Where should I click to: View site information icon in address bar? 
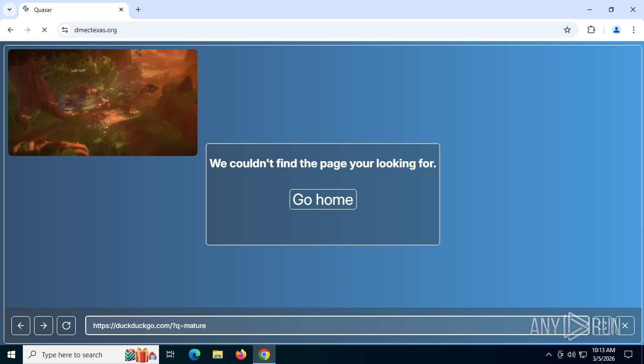click(x=65, y=30)
